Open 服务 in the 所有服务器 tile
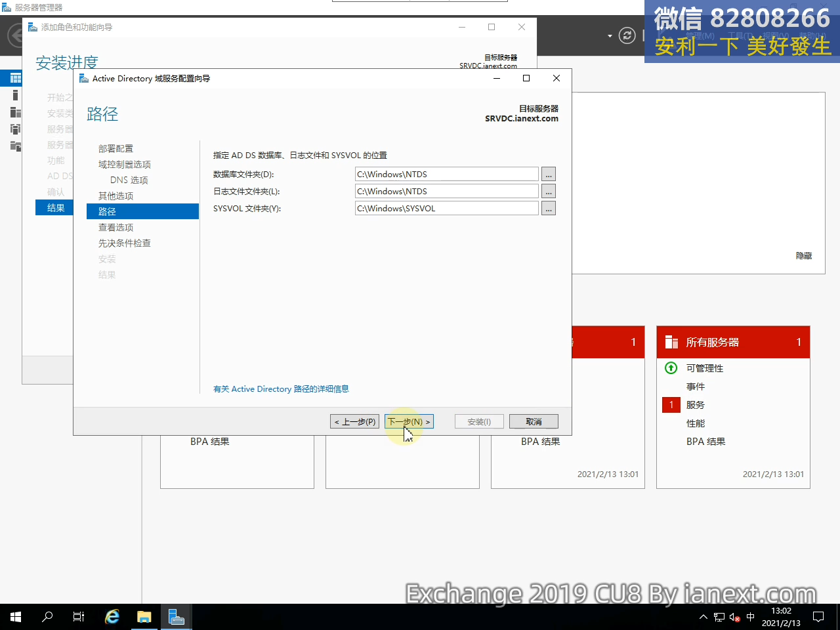This screenshot has width=840, height=630. (x=696, y=405)
